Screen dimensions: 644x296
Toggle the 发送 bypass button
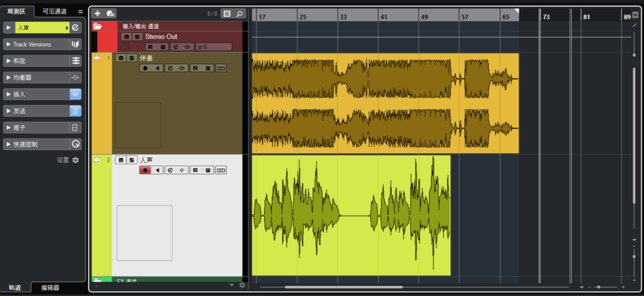75,111
